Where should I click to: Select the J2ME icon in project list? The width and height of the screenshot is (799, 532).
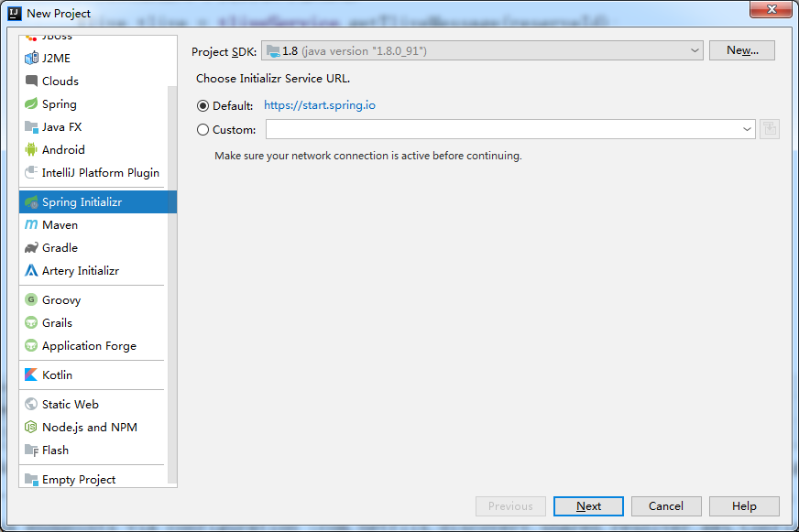pyautogui.click(x=31, y=58)
